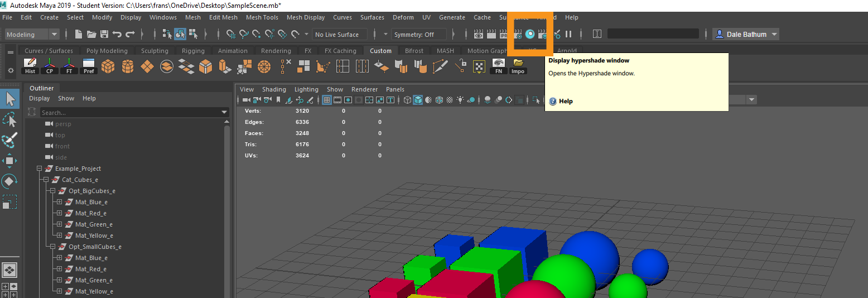Click the Open Scene folder icon
Image resolution: width=868 pixels, height=298 pixels.
tap(91, 34)
